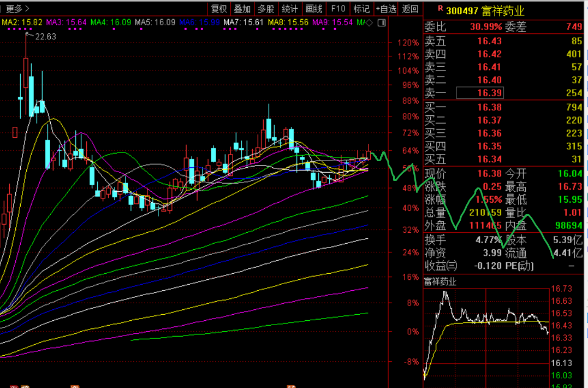Select the 买二 price 16.37
The width and height of the screenshot is (588, 388).
[x=489, y=120]
